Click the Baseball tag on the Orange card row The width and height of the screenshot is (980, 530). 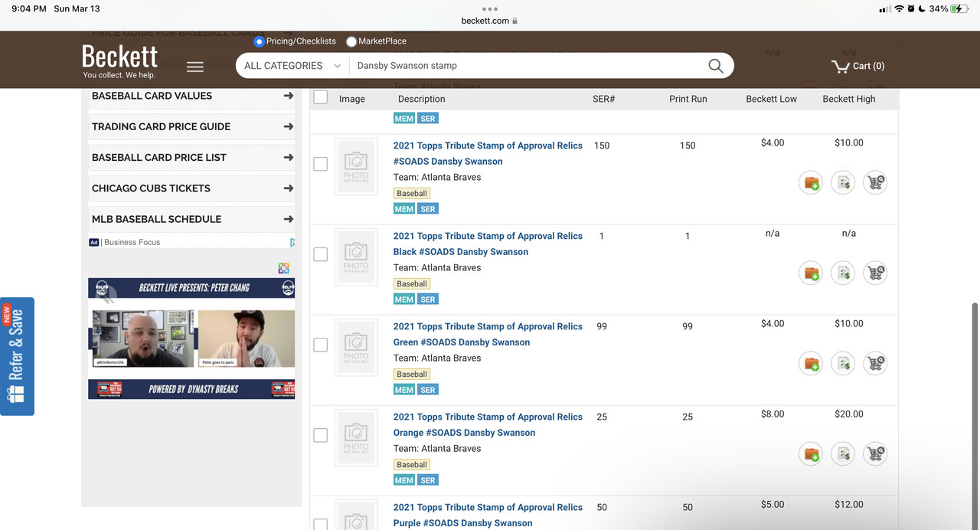412,465
